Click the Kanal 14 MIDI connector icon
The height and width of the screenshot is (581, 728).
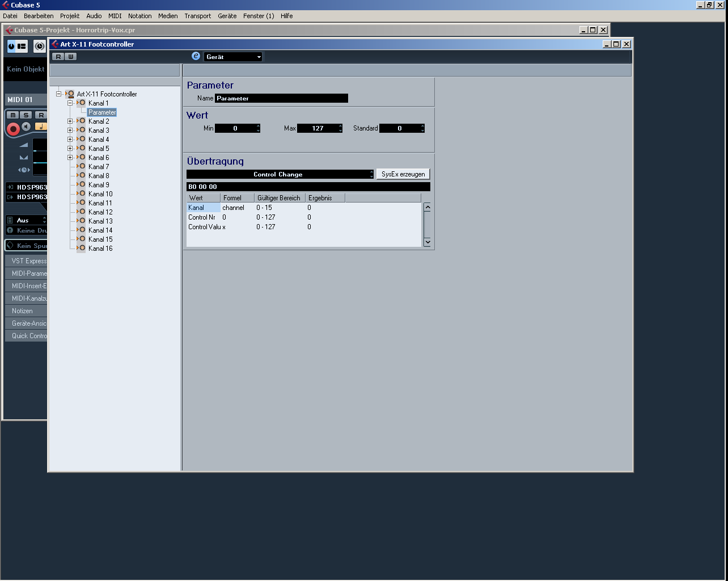click(81, 230)
